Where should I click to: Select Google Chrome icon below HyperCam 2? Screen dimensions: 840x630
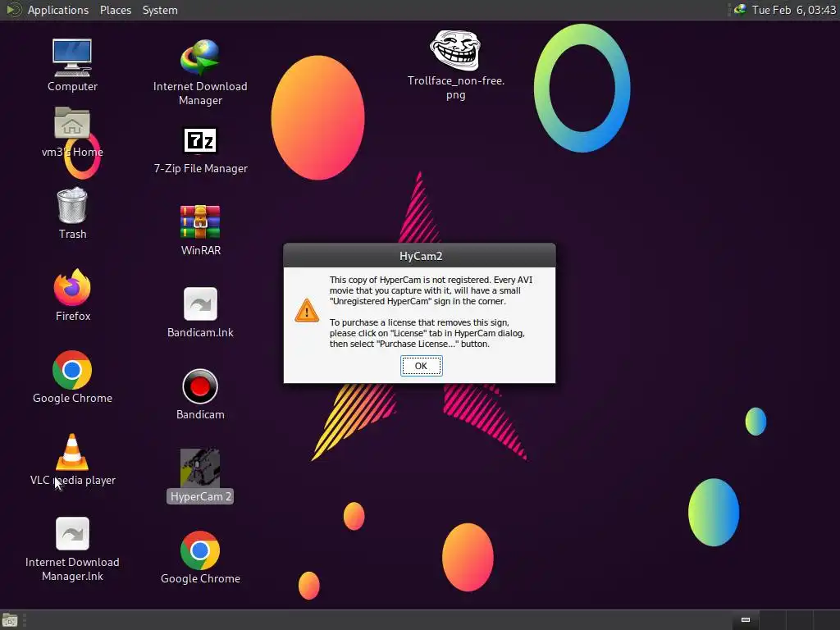point(200,550)
